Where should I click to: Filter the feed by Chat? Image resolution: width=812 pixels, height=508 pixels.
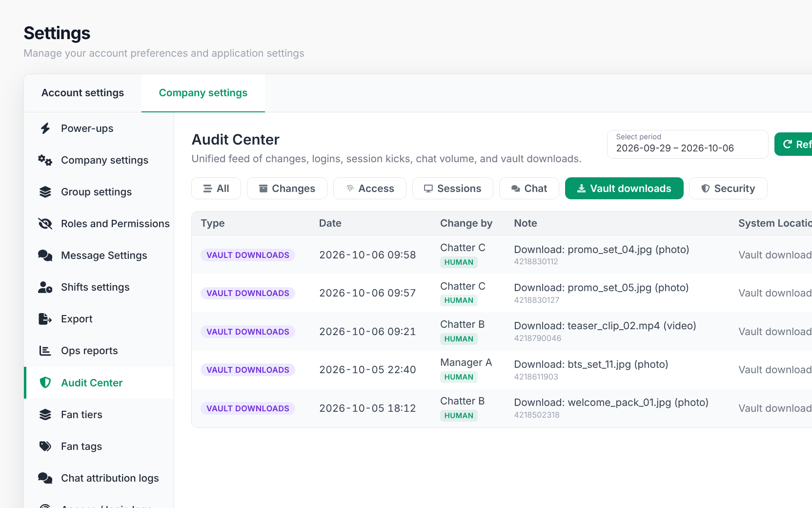pos(529,189)
